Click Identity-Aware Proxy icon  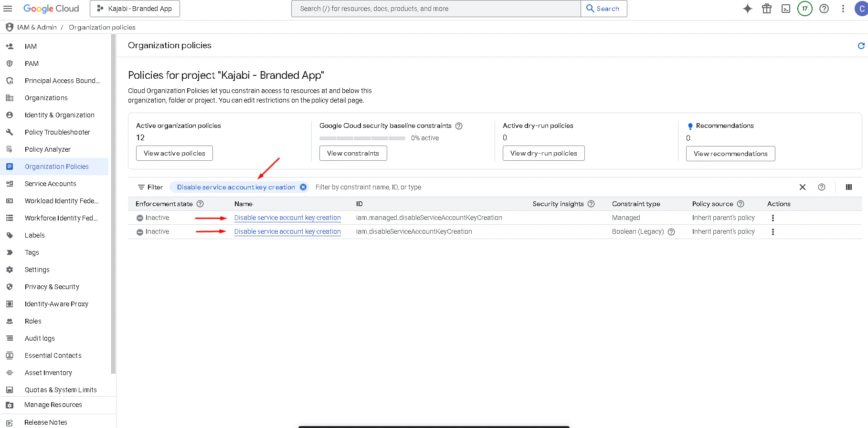[x=10, y=304]
